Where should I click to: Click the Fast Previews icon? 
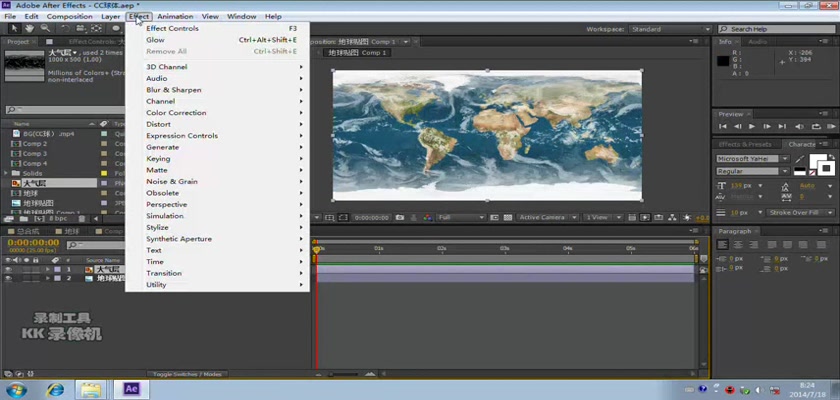click(x=645, y=217)
